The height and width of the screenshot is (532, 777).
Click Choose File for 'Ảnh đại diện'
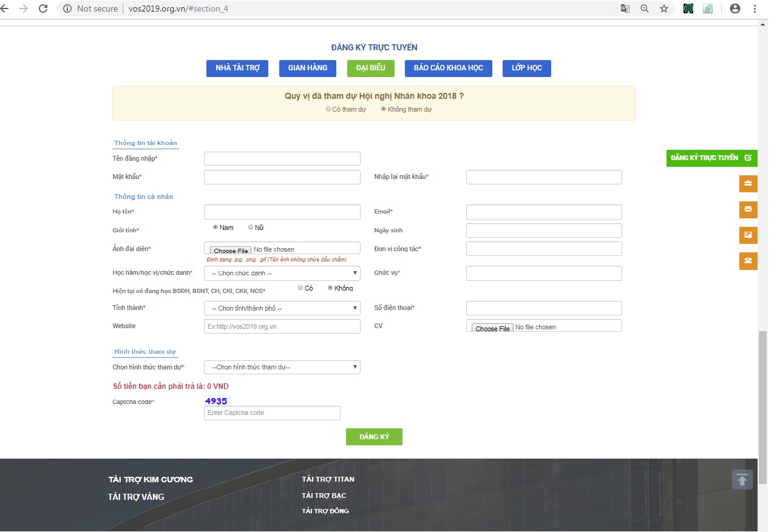pos(231,251)
